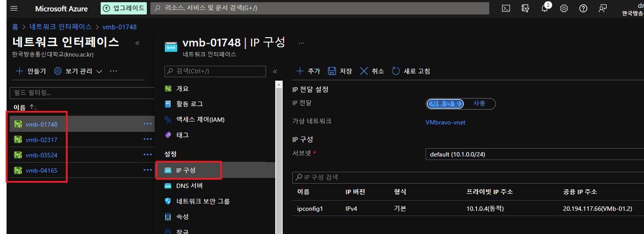644x234 pixels.
Task: Open context menu dots for vmb-02317
Action: coord(147,139)
